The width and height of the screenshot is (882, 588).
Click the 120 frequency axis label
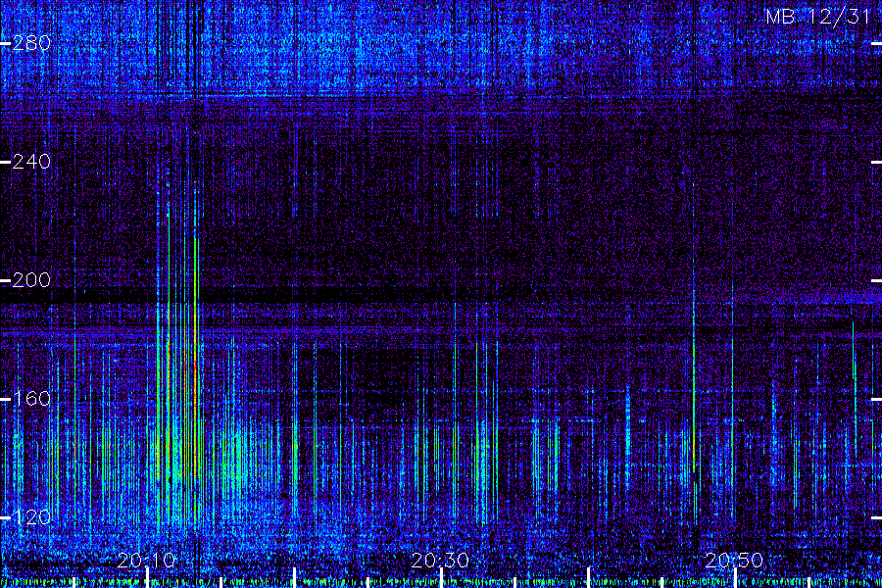pos(31,517)
